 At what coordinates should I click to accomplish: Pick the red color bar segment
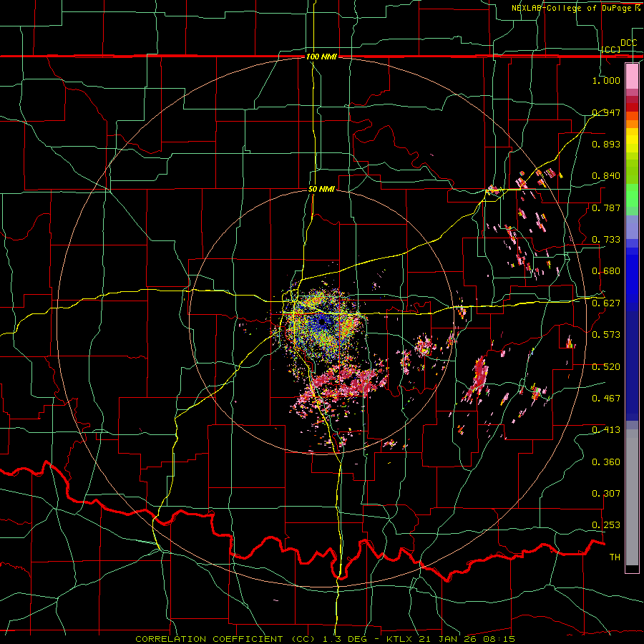[x=632, y=107]
